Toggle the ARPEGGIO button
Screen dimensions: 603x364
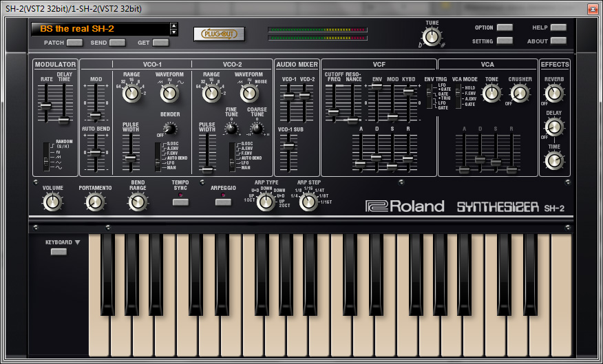pyautogui.click(x=223, y=202)
